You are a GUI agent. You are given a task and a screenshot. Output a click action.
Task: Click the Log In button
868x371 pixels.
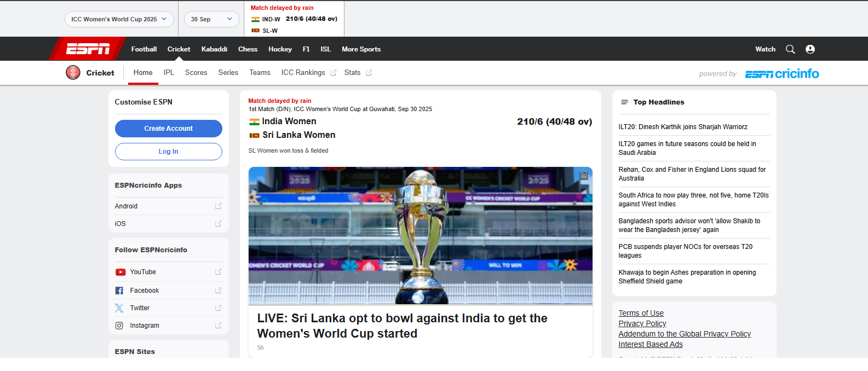[x=169, y=152]
